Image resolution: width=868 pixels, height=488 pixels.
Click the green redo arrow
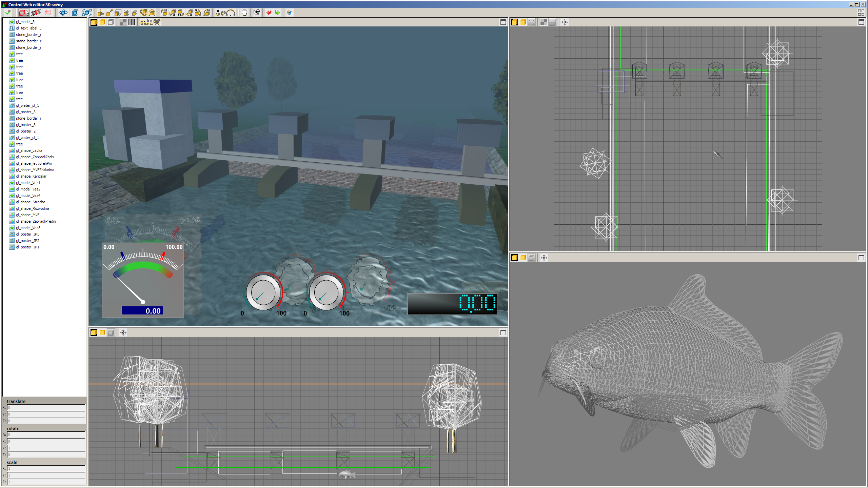(x=277, y=13)
